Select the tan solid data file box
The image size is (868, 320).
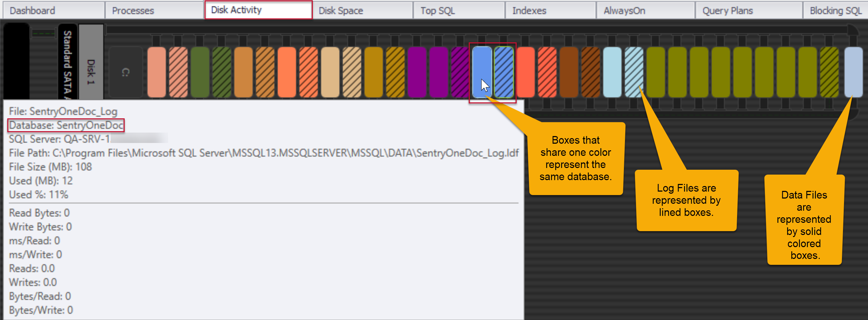(330, 73)
